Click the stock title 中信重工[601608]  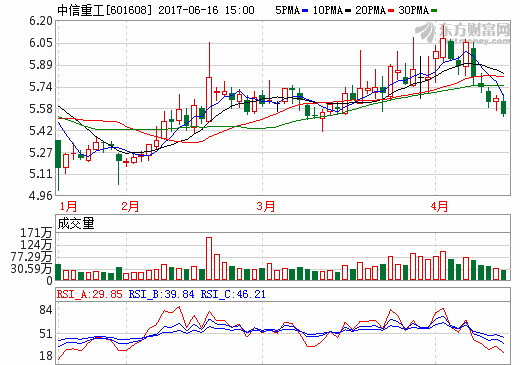point(105,10)
